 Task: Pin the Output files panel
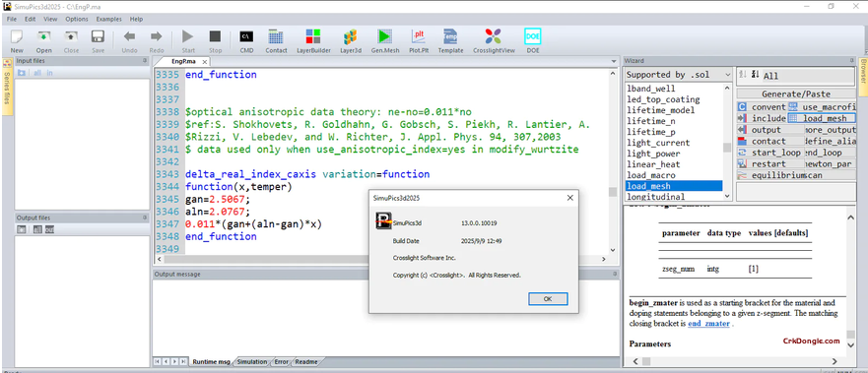(x=145, y=218)
